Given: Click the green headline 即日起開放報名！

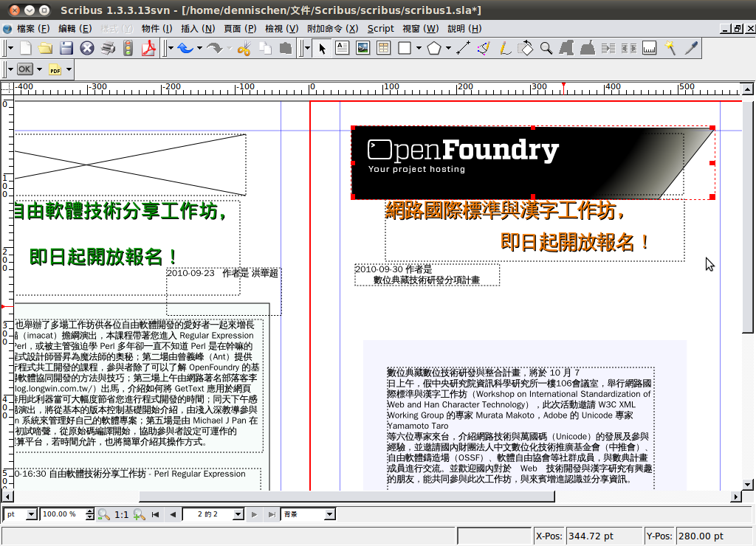Looking at the screenshot, I should click(103, 256).
